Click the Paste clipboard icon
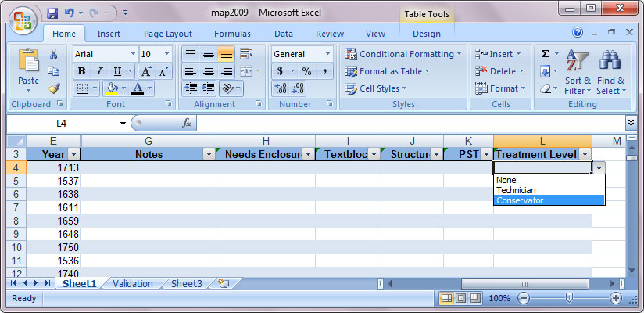 pyautogui.click(x=29, y=60)
